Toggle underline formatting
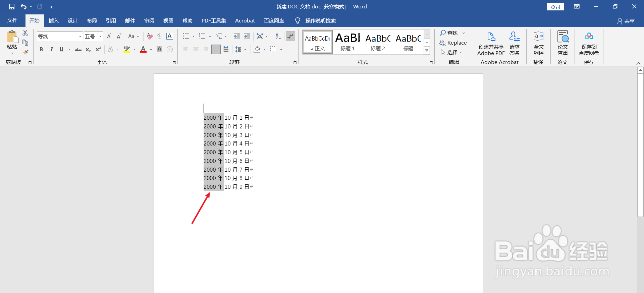The width and height of the screenshot is (644, 293). click(x=61, y=49)
